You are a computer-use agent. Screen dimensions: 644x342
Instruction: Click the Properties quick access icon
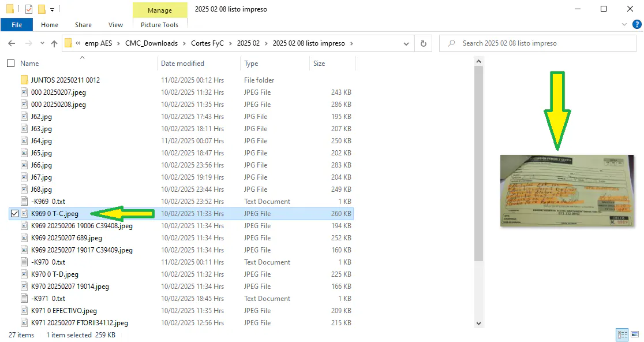tap(29, 9)
